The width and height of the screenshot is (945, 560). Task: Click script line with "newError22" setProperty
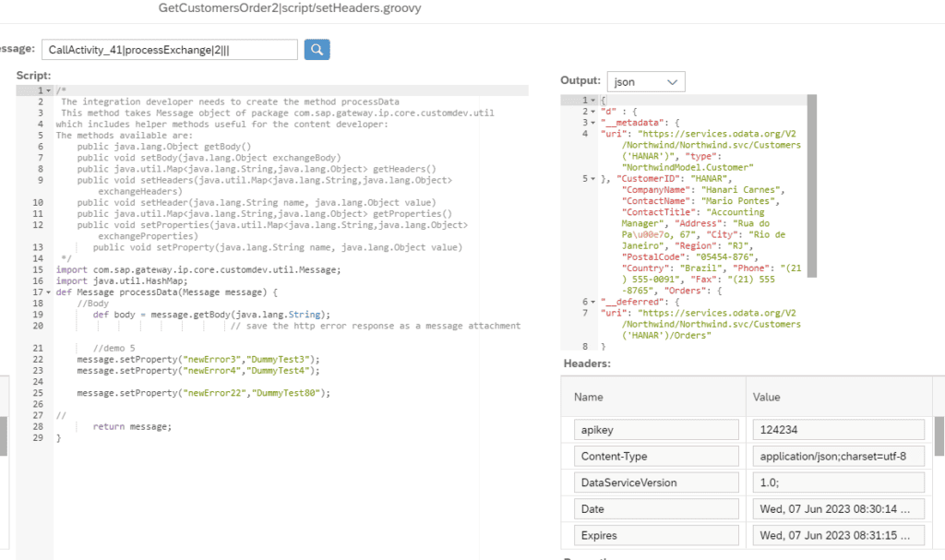(204, 393)
